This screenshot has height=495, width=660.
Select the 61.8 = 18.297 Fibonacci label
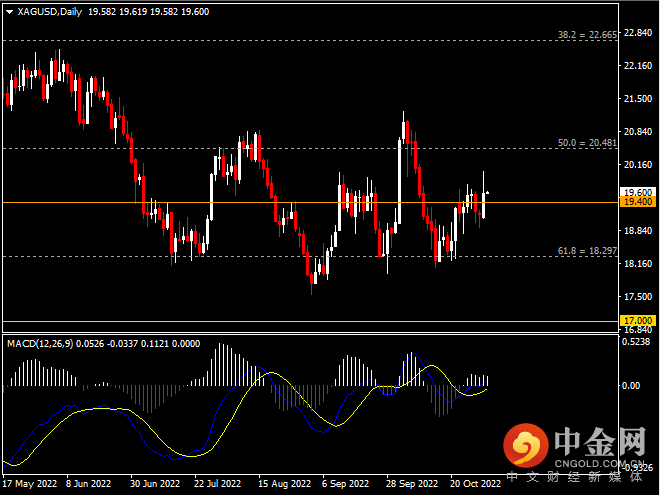point(587,251)
